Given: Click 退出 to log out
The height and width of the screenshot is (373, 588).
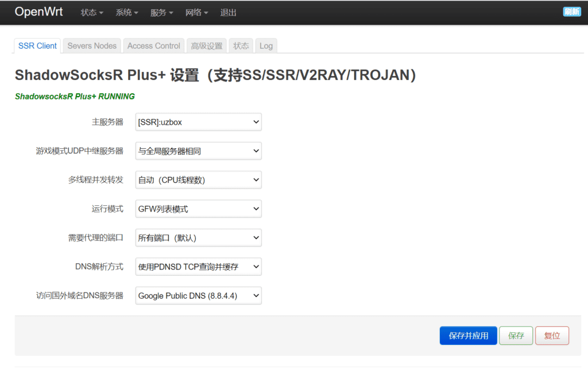Looking at the screenshot, I should coord(228,12).
